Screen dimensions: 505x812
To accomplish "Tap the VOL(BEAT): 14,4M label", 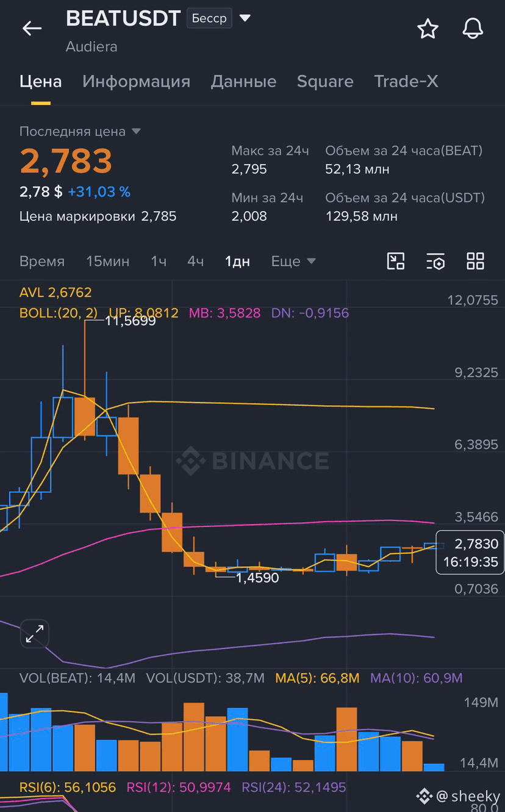I will pyautogui.click(x=77, y=678).
